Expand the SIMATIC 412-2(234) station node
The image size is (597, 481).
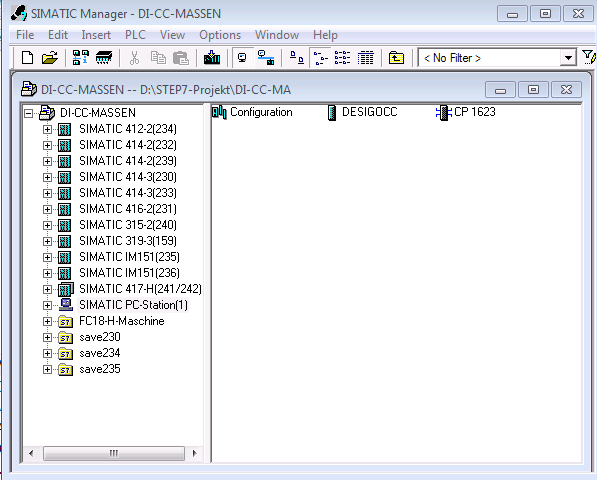(47, 129)
